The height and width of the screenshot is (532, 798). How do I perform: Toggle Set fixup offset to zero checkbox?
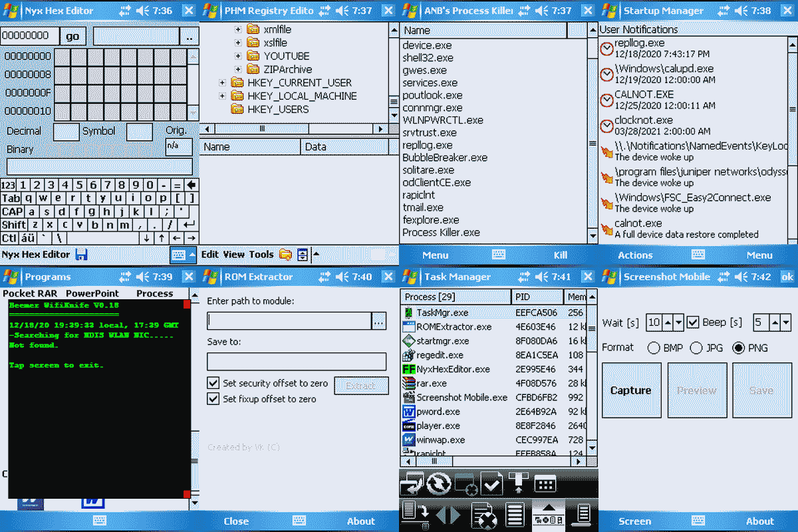point(213,399)
